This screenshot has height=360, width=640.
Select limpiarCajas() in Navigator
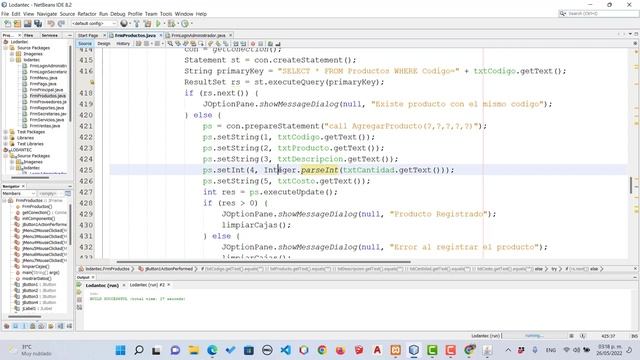pyautogui.click(x=36, y=267)
